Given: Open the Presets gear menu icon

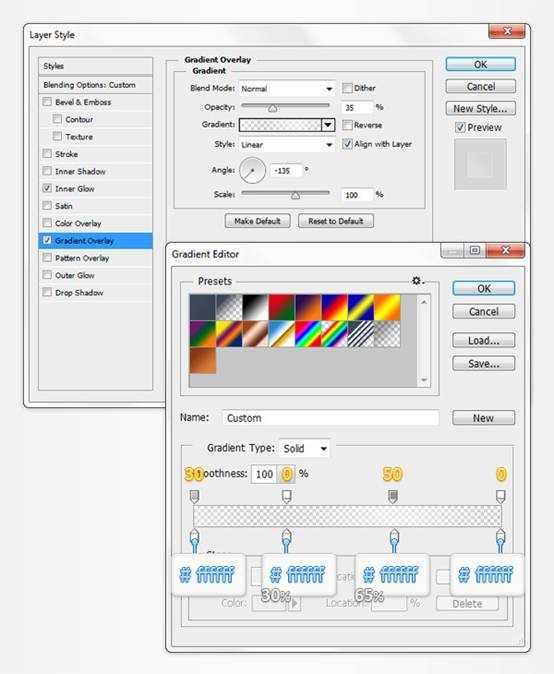Looking at the screenshot, I should click(x=416, y=281).
